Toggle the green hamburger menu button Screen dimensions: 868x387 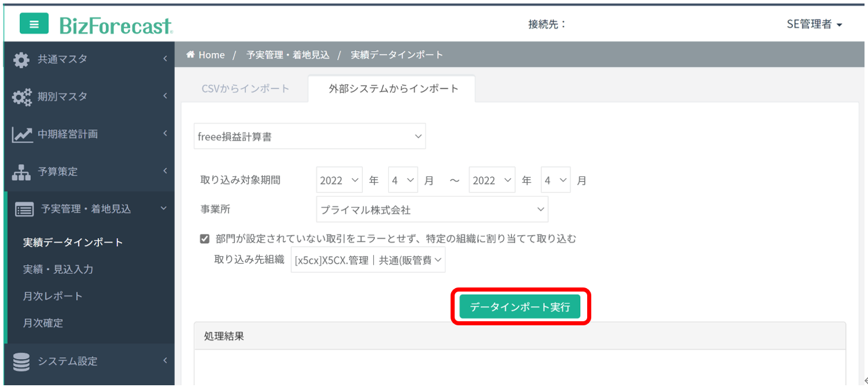tap(34, 24)
